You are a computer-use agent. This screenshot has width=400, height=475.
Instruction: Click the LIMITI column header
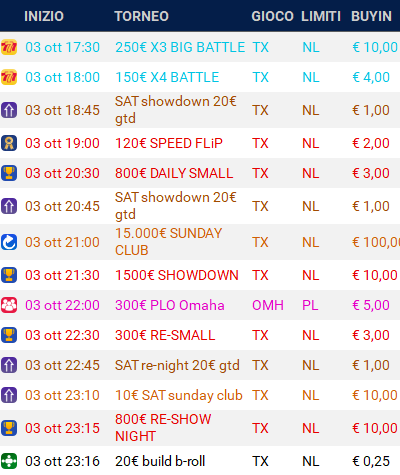point(321,16)
